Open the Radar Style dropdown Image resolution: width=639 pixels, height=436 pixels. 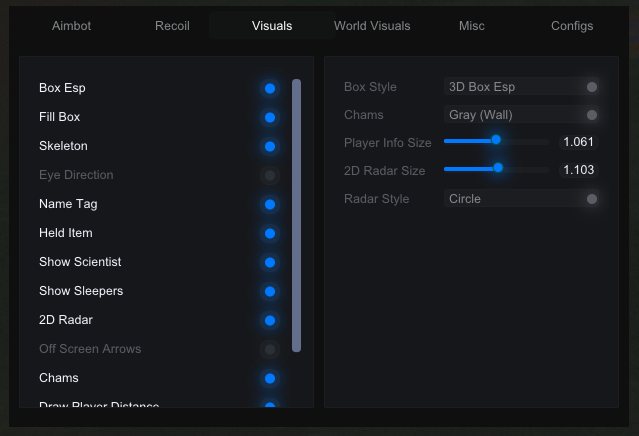(x=522, y=199)
